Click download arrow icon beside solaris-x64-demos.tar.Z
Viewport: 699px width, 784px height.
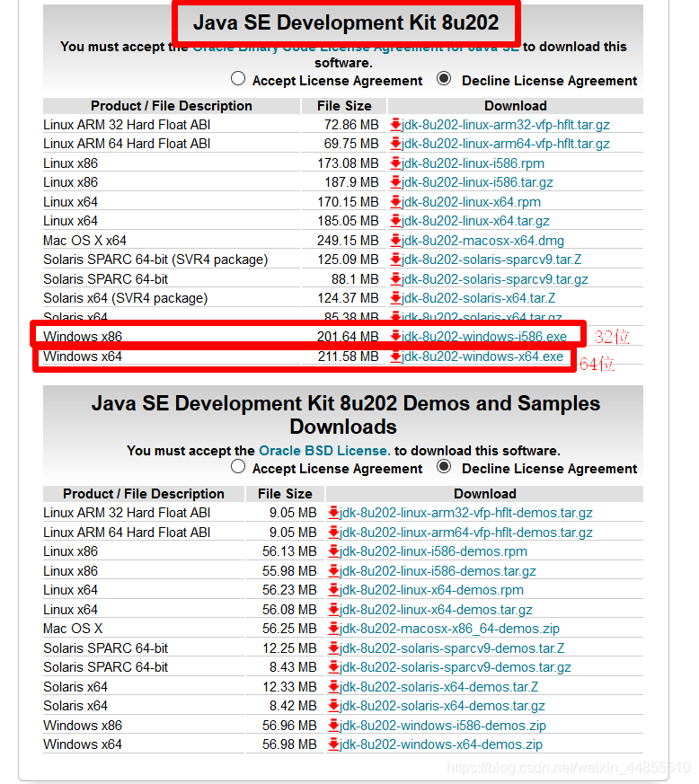pos(333,687)
